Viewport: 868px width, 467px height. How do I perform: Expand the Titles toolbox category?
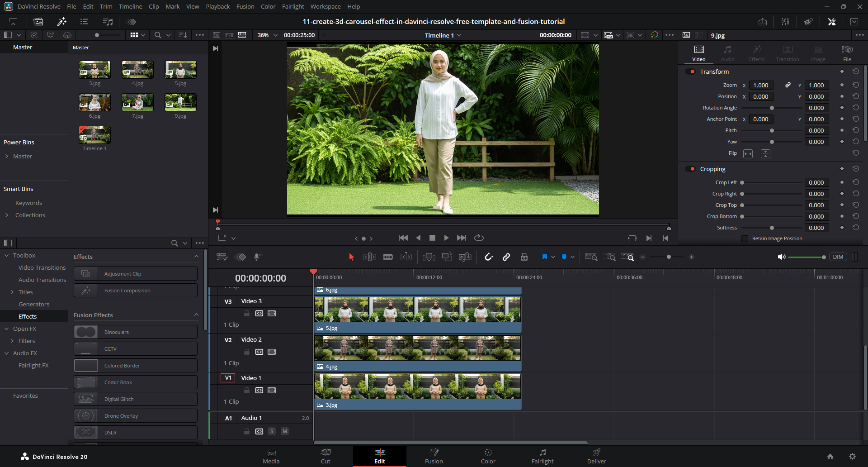point(12,292)
